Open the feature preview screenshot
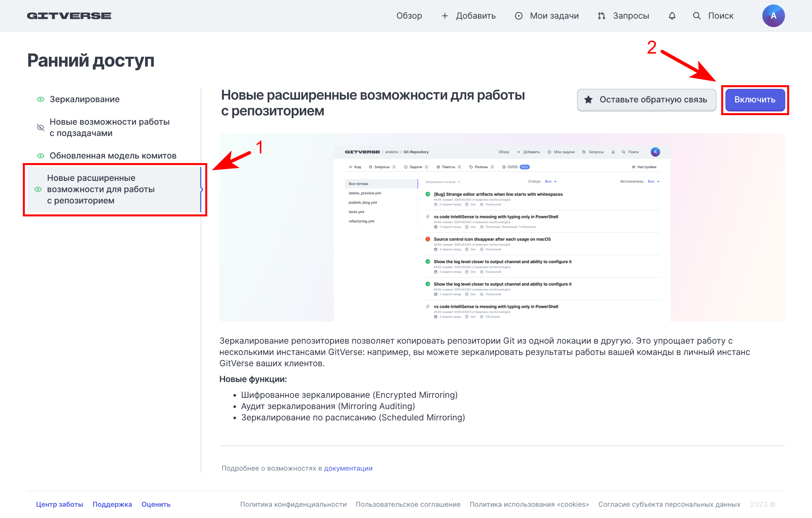Viewport: 812px width, 518px height. (502, 227)
